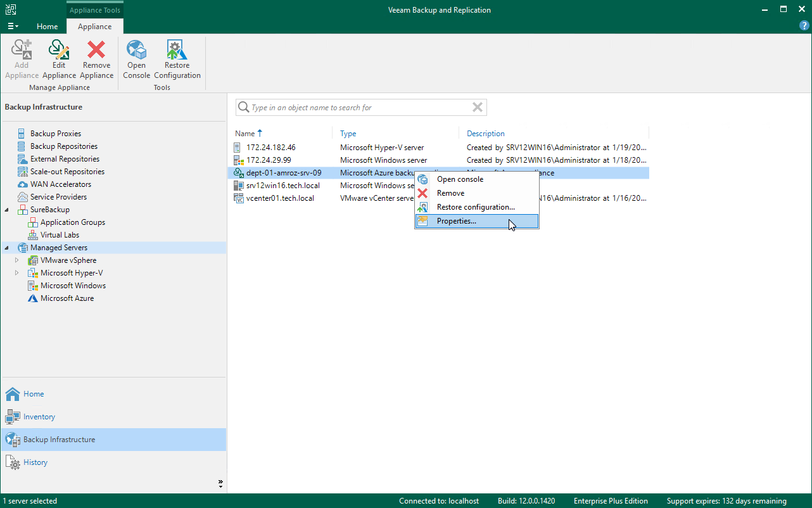Click the help question mark icon
This screenshot has width=812, height=508.
pos(804,26)
